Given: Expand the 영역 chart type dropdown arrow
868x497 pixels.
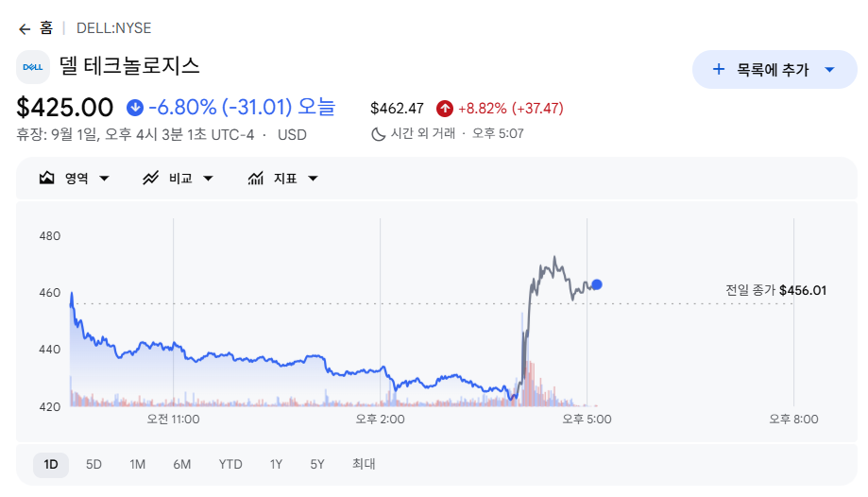Looking at the screenshot, I should point(104,179).
